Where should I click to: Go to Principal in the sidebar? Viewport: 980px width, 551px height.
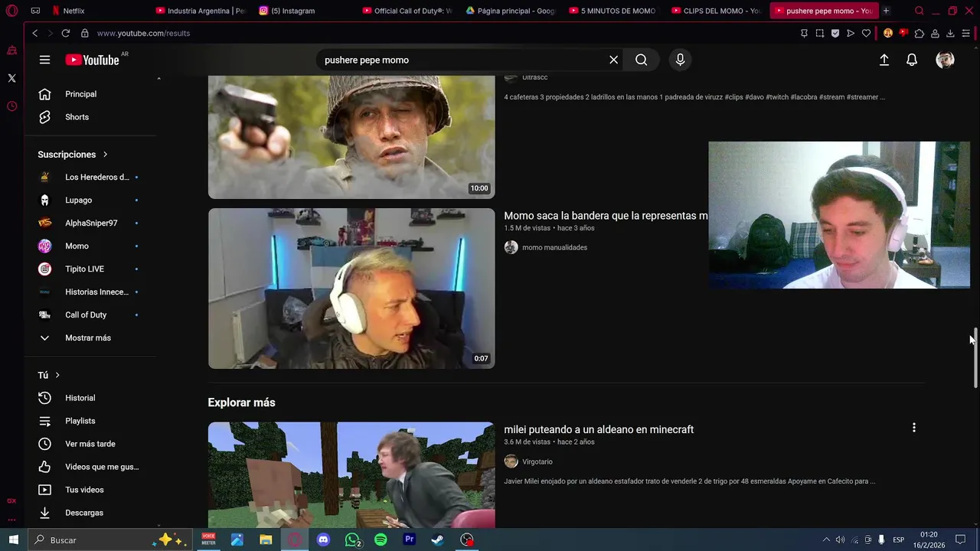[x=92, y=94]
